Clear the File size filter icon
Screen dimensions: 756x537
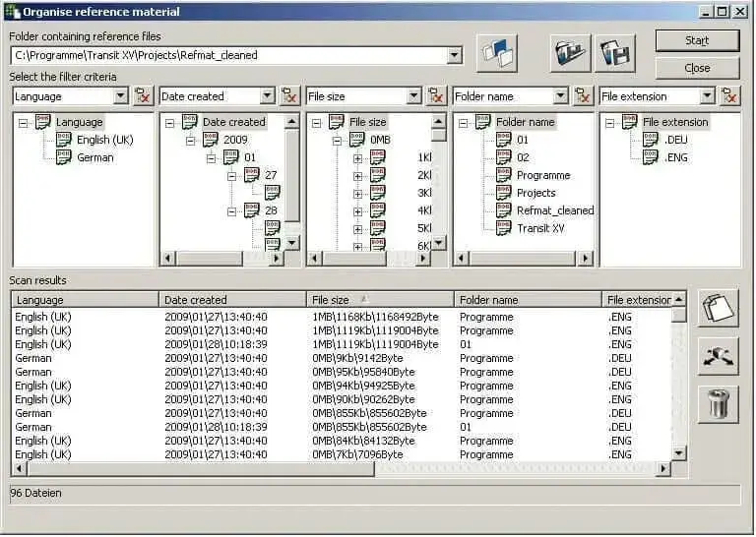pyautogui.click(x=436, y=96)
